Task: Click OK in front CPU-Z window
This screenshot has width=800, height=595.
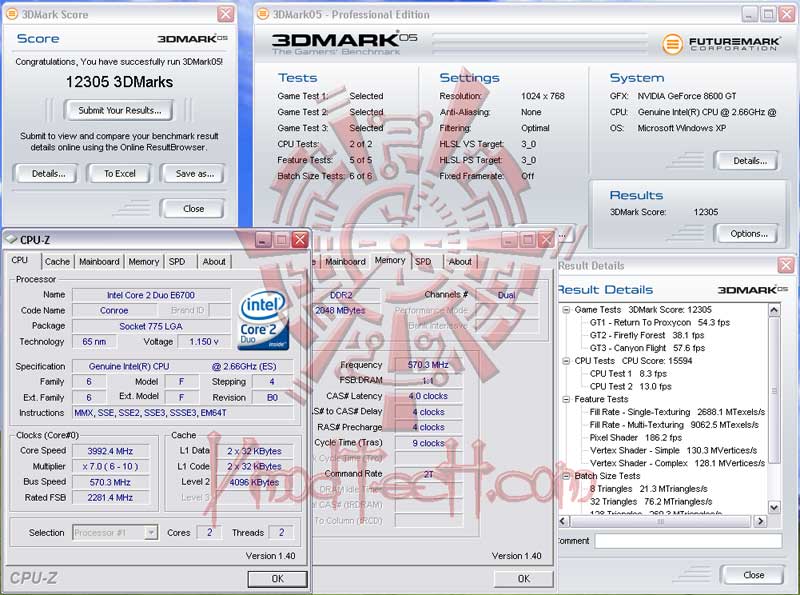Action: (277, 579)
